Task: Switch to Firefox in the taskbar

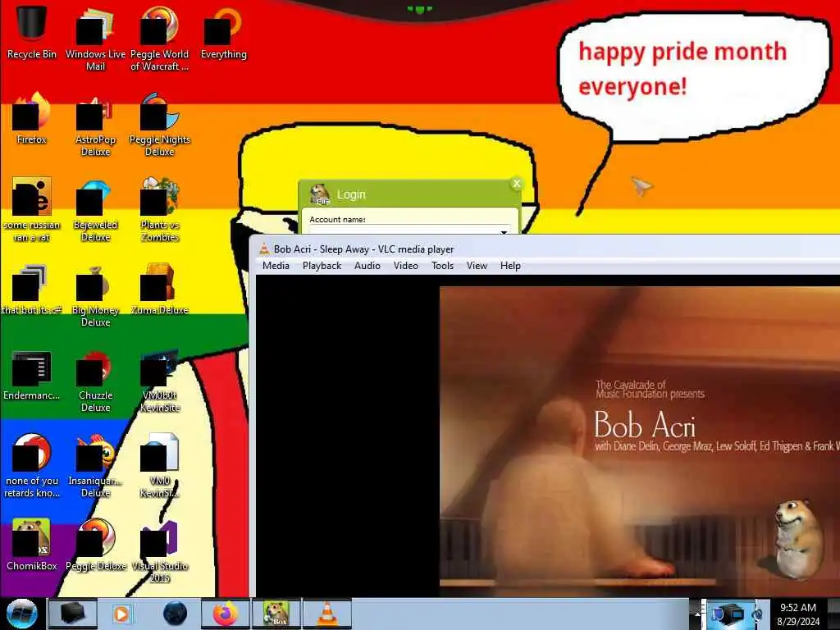Action: pyautogui.click(x=225, y=614)
